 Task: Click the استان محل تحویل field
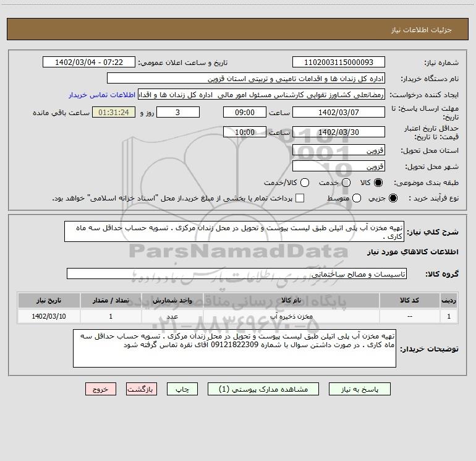point(339,150)
